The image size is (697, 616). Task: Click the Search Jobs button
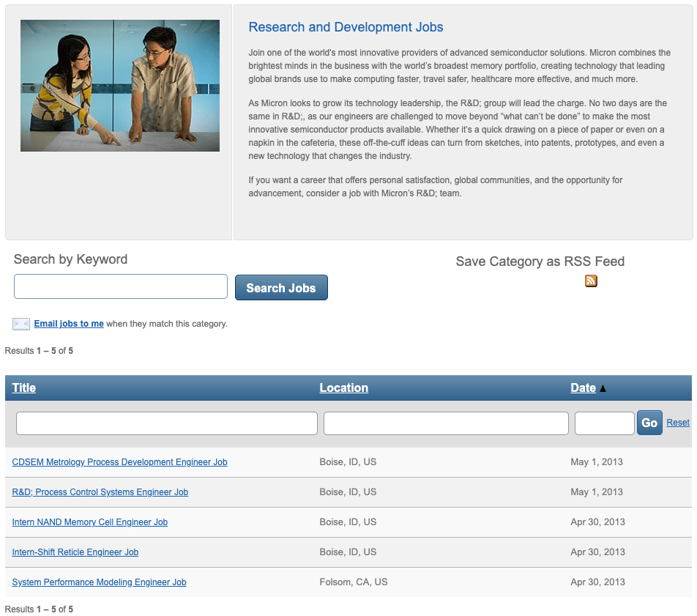281,288
